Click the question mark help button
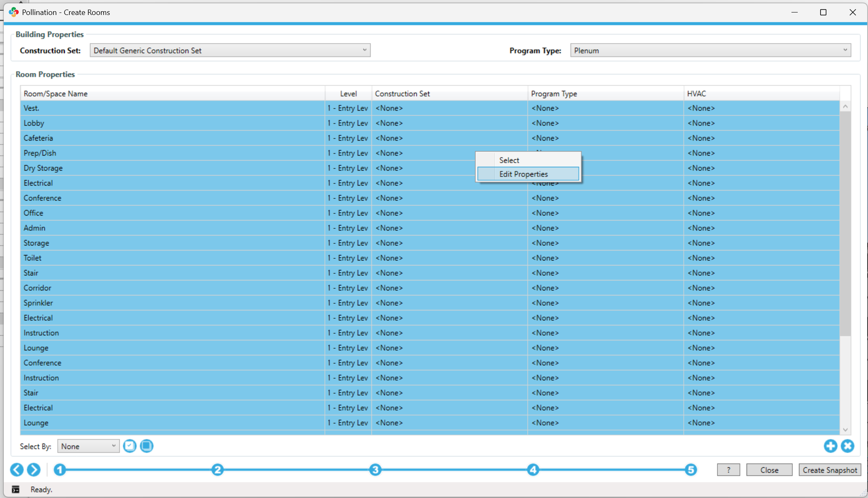The image size is (868, 498). [x=728, y=470]
